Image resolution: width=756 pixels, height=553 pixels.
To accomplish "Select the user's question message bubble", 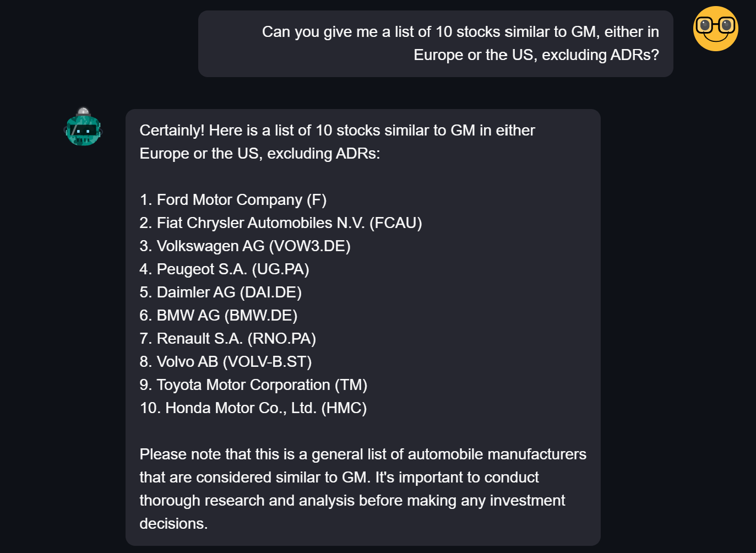I will coord(435,44).
